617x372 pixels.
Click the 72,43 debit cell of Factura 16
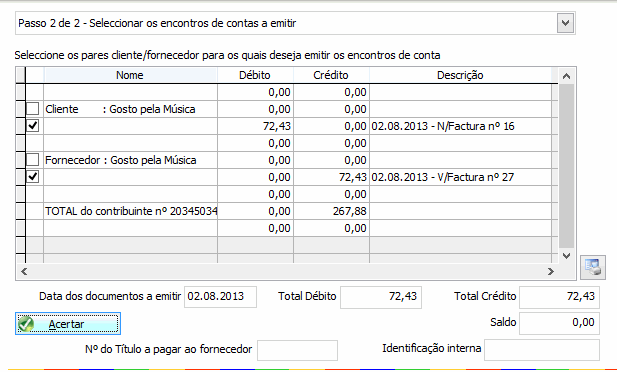pos(255,126)
